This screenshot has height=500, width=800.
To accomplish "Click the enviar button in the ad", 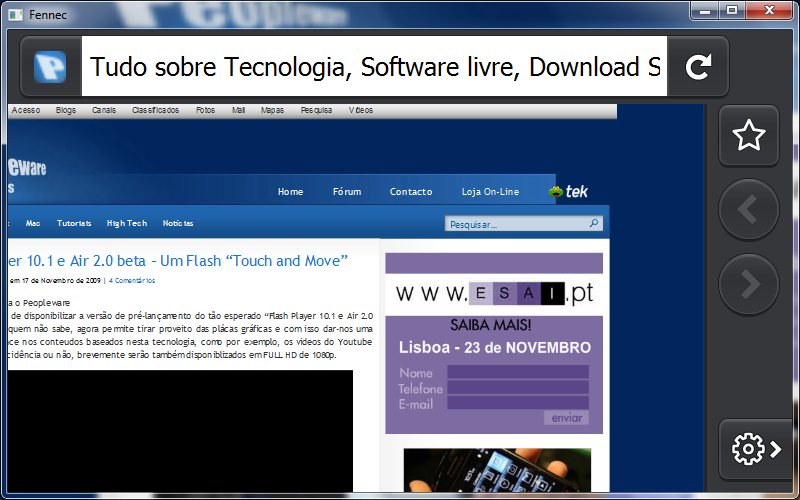I will (x=566, y=418).
